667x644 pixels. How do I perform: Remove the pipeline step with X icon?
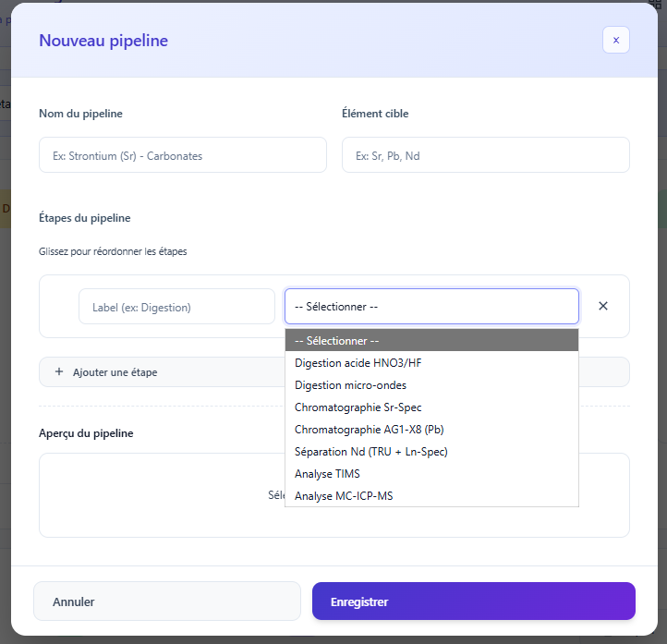603,306
